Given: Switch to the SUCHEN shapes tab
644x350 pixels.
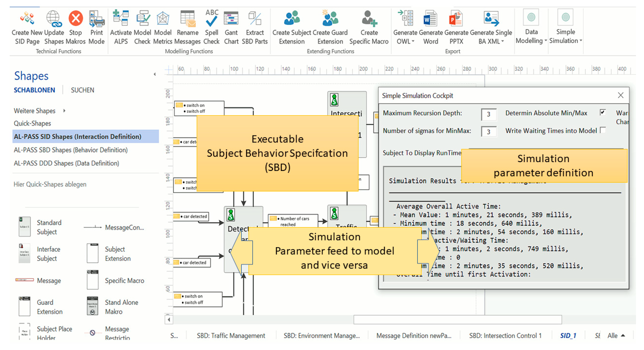Looking at the screenshot, I should pos(82,90).
